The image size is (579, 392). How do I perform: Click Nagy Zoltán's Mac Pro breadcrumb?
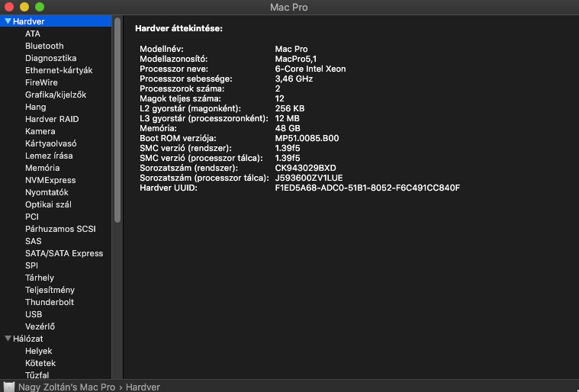tap(66, 387)
